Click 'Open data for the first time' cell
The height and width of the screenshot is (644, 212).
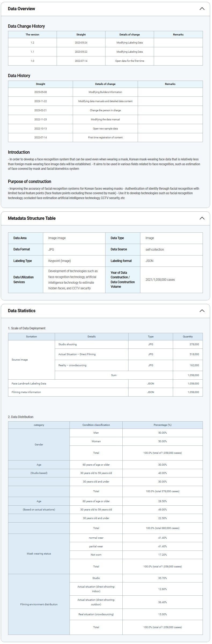click(x=130, y=61)
